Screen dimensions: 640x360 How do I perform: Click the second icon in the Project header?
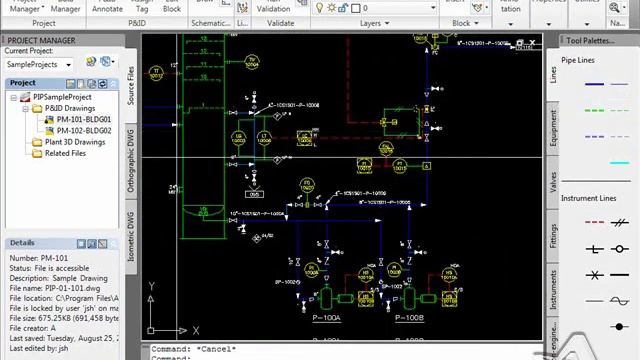tap(81, 84)
